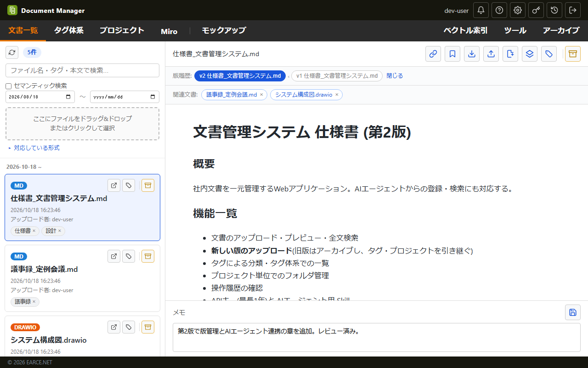Click the file drag and drop zone
588x368 pixels.
point(82,123)
